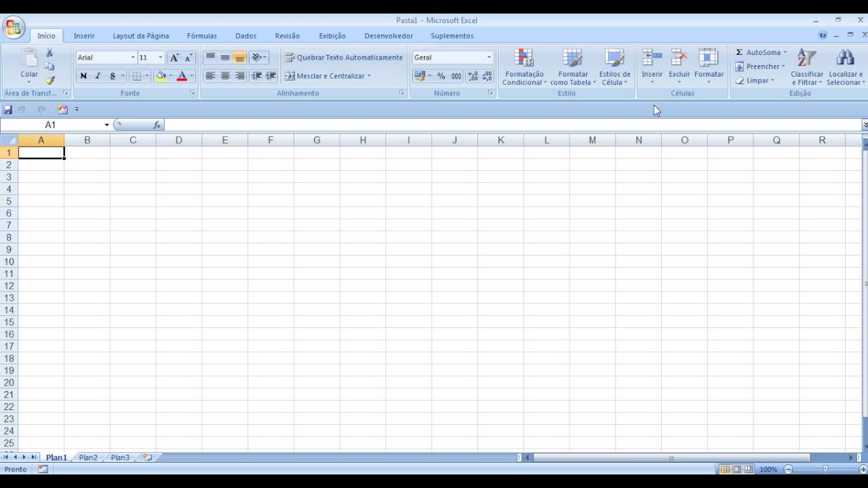Expand the font size dropdown
The height and width of the screenshot is (488, 868).
(x=161, y=58)
